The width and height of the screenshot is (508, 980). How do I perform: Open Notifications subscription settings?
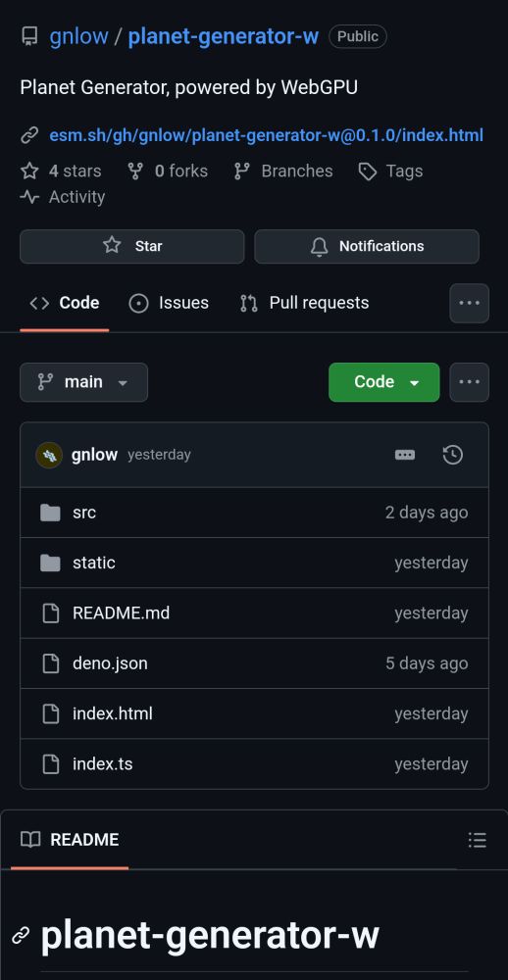367,246
